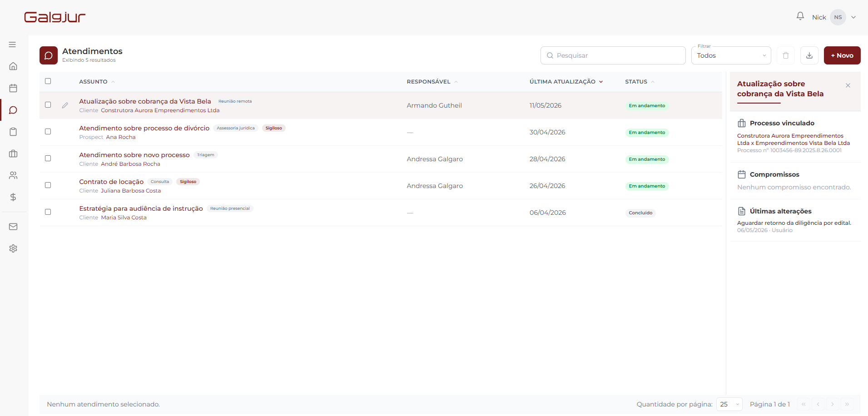
Task: Open the mail envelope sidebar icon
Action: 13,227
